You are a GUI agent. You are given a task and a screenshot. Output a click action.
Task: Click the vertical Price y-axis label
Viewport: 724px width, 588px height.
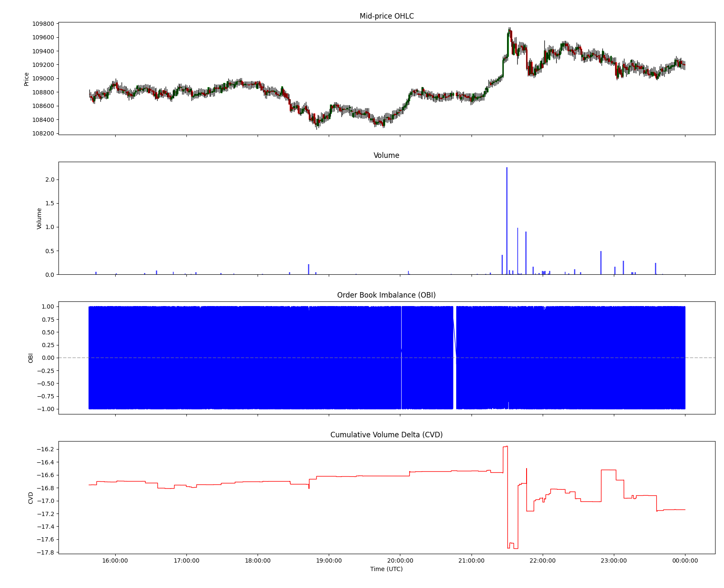tap(26, 79)
